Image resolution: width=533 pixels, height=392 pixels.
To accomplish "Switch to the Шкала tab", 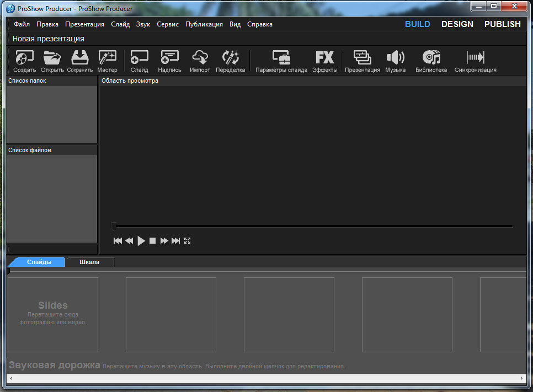I will click(89, 262).
